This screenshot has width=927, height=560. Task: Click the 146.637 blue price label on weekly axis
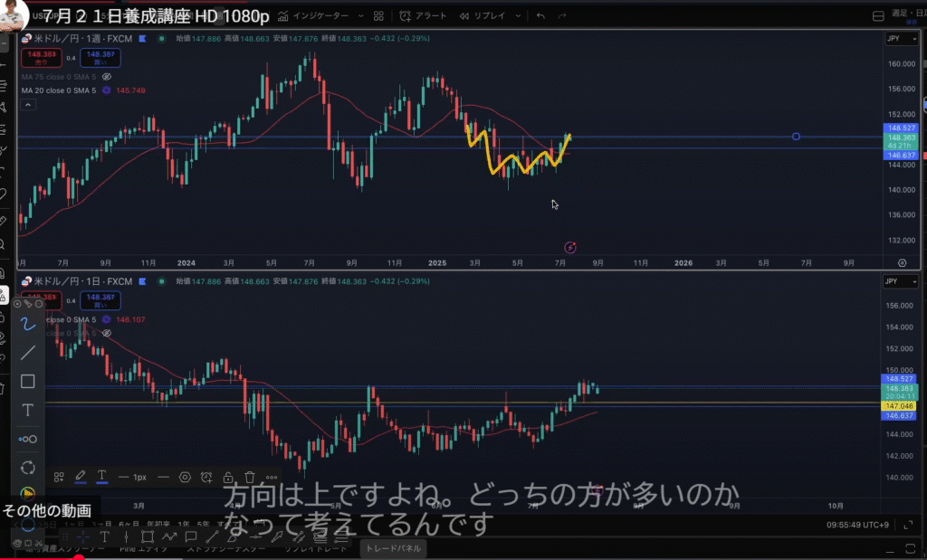pyautogui.click(x=901, y=156)
